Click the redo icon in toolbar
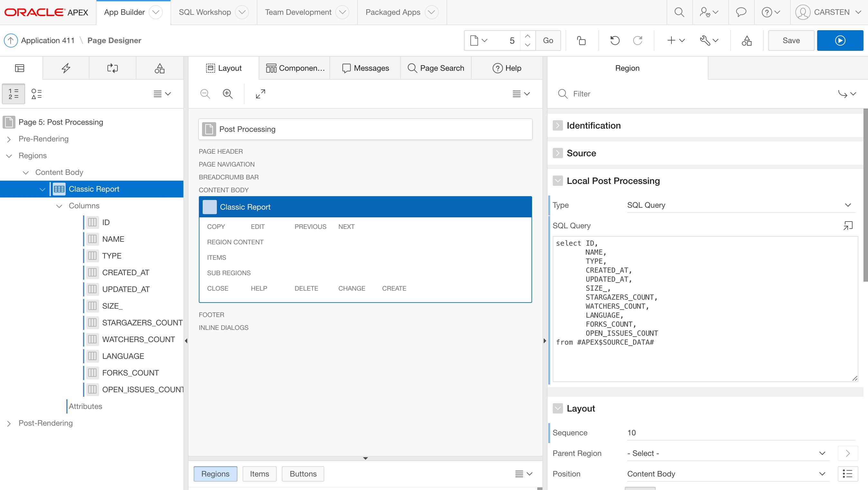 pyautogui.click(x=637, y=40)
